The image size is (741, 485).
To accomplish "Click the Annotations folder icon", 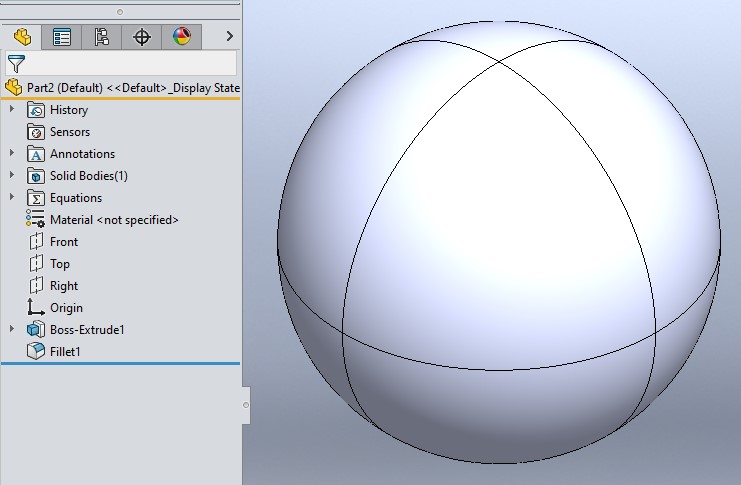I will point(36,154).
